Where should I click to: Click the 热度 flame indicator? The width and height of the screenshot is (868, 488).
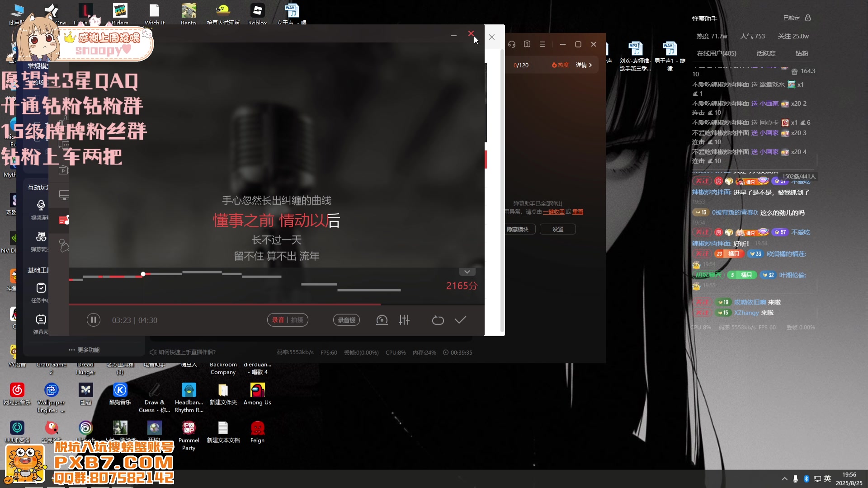click(x=560, y=65)
